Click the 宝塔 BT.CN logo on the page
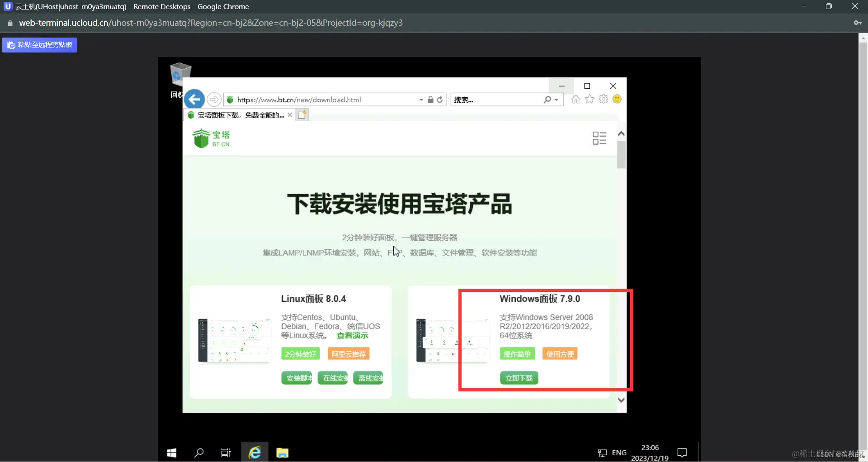The width and height of the screenshot is (868, 462). click(x=211, y=138)
